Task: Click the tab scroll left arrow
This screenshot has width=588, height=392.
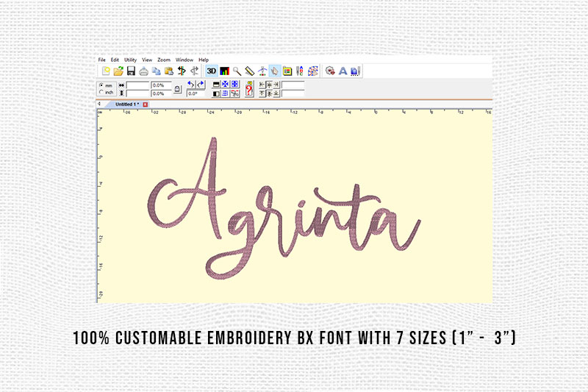Action: [99, 104]
